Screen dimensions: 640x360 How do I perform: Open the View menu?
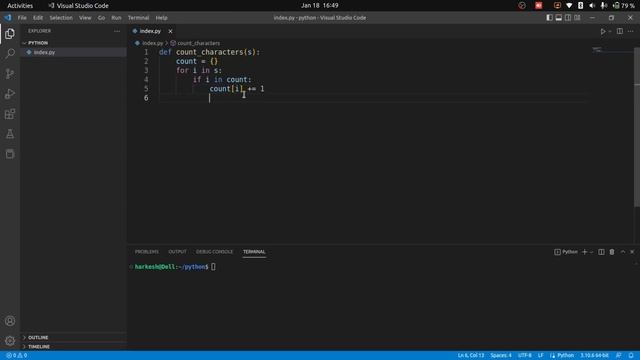coord(85,18)
